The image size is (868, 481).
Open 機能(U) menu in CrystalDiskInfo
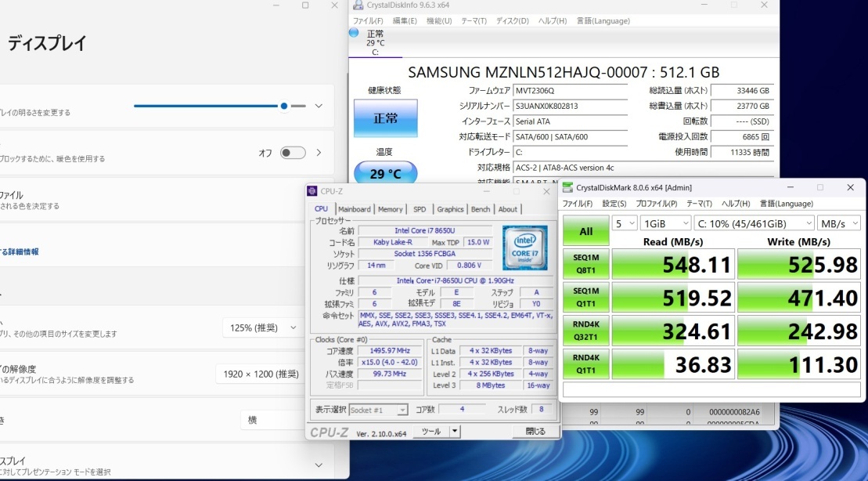439,21
